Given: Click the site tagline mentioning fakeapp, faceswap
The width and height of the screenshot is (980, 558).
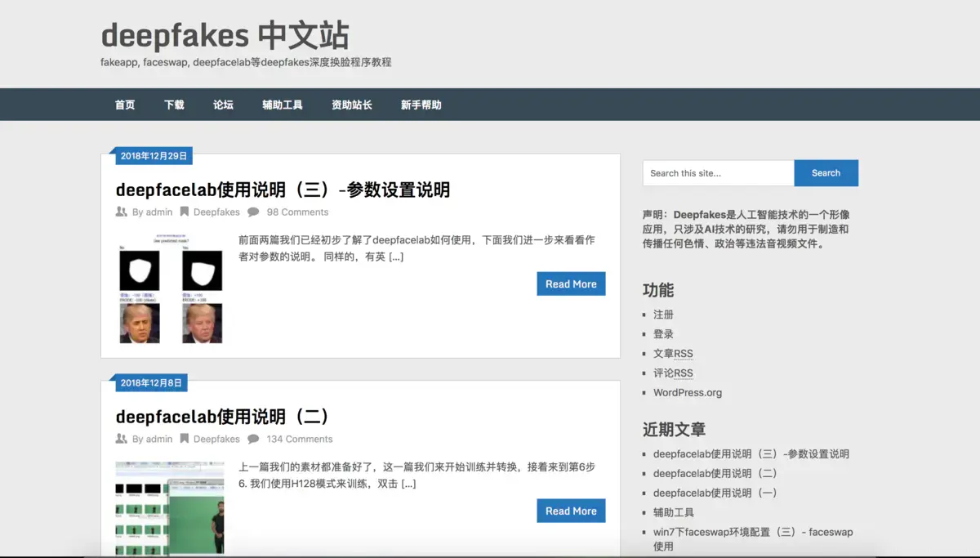Looking at the screenshot, I should click(x=246, y=62).
